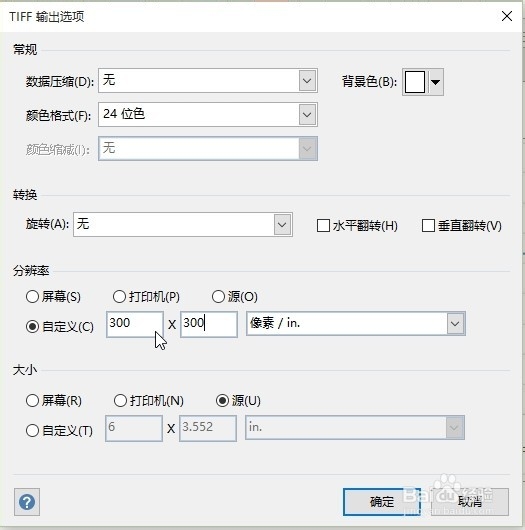Open the rotation 旋转 dropdown
525x530 pixels.
click(x=282, y=224)
